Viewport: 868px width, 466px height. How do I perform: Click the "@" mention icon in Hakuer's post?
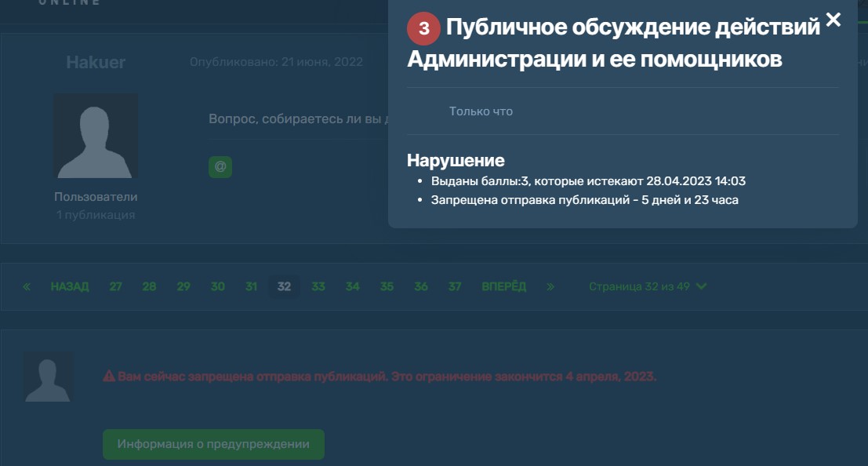(x=220, y=166)
